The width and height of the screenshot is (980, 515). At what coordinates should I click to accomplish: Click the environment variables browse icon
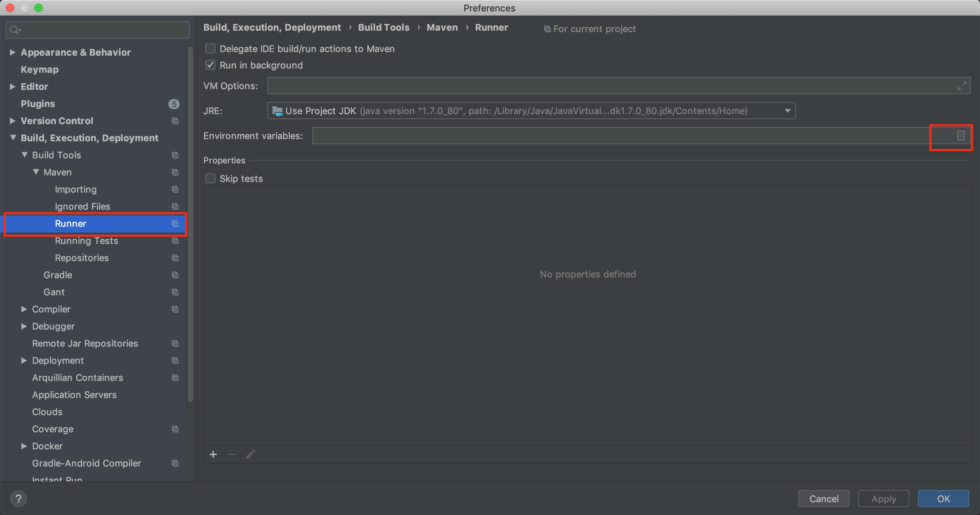(961, 136)
